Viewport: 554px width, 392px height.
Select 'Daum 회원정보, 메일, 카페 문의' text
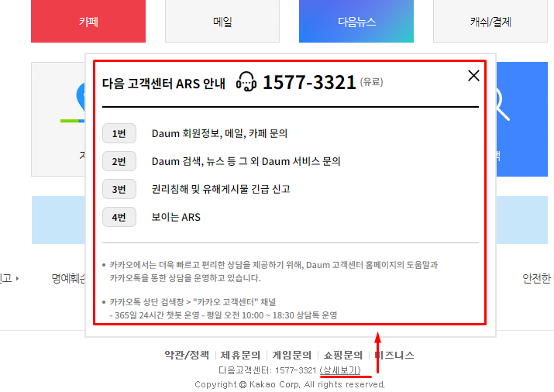pyautogui.click(x=219, y=133)
